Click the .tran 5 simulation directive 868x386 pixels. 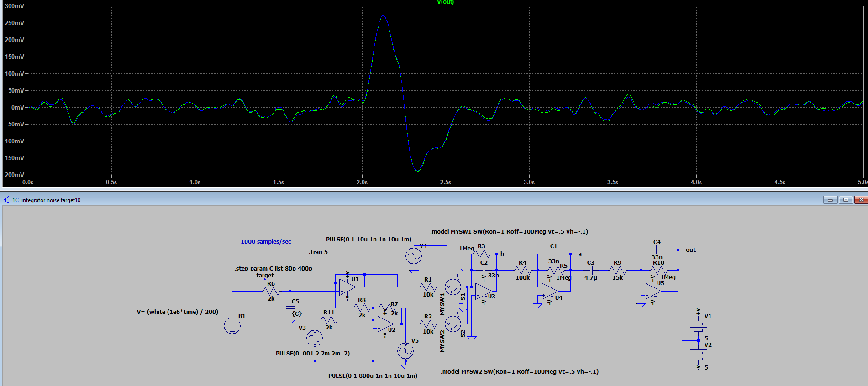pyautogui.click(x=318, y=252)
